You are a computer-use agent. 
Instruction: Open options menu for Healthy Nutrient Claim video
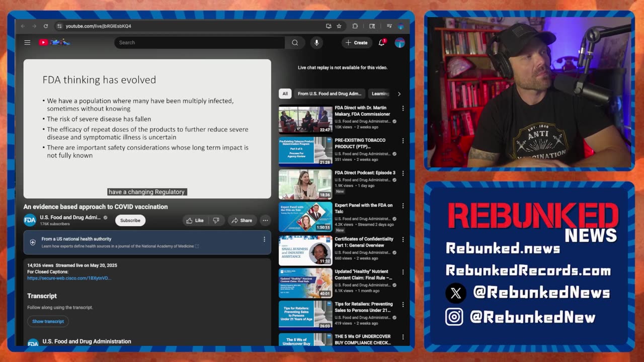point(403,271)
